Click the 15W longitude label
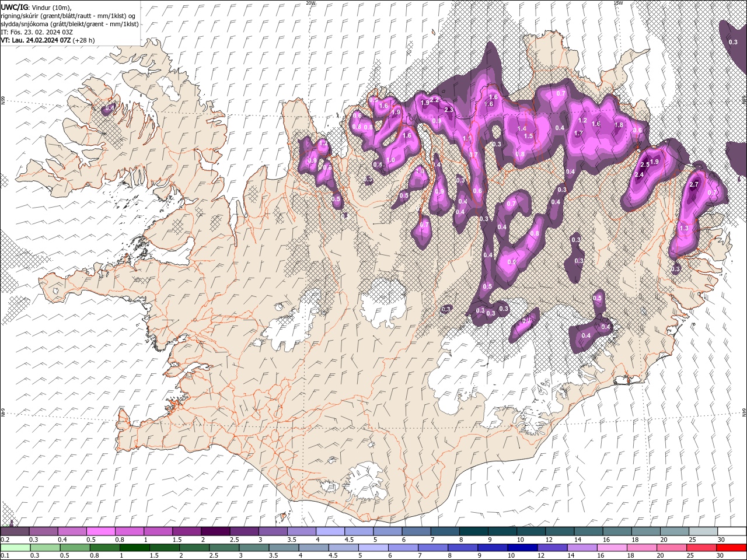The width and height of the screenshot is (747, 560). pyautogui.click(x=618, y=3)
